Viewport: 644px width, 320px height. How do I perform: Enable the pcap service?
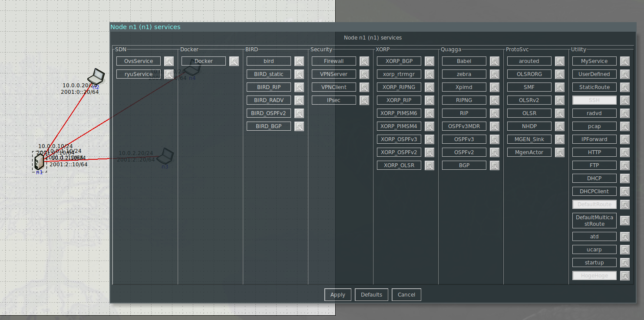point(594,126)
